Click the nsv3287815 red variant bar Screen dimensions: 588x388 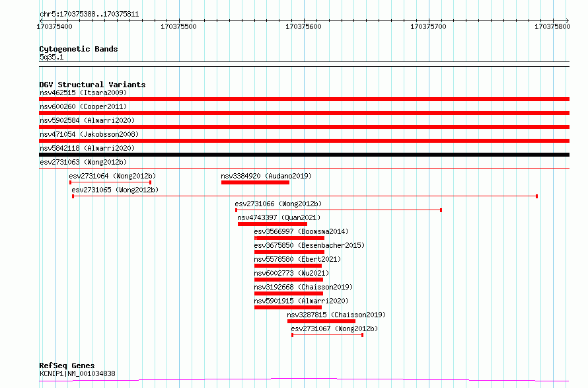(x=321, y=321)
